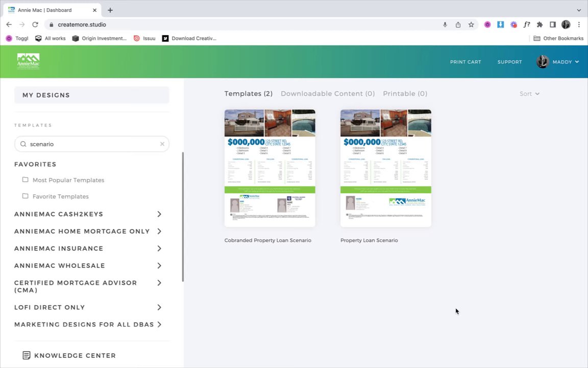This screenshot has height=368, width=588.
Task: Click the browser forward arrow
Action: (22, 25)
